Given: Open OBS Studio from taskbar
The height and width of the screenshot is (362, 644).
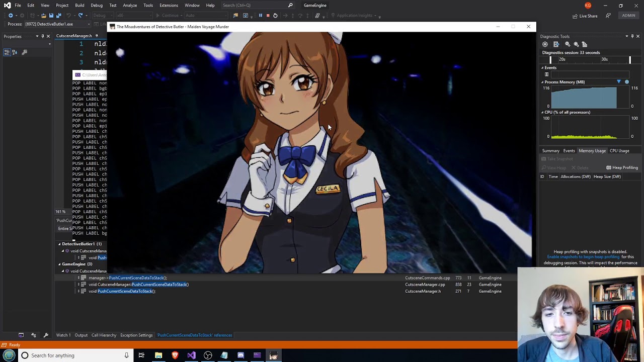Looking at the screenshot, I should 208,355.
